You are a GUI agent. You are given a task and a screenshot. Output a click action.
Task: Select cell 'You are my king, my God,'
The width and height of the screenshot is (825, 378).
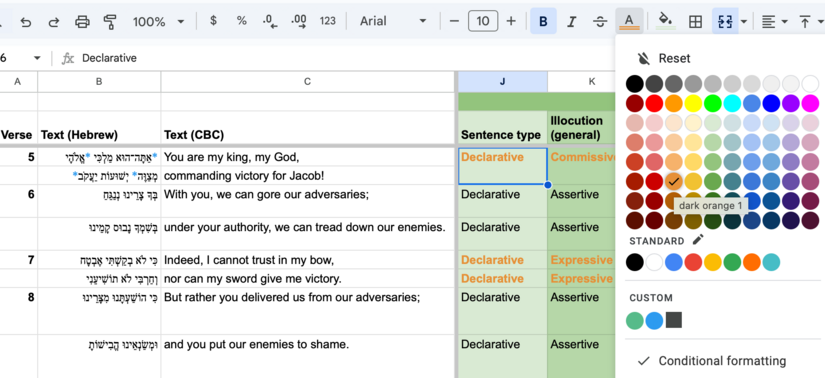[308, 157]
